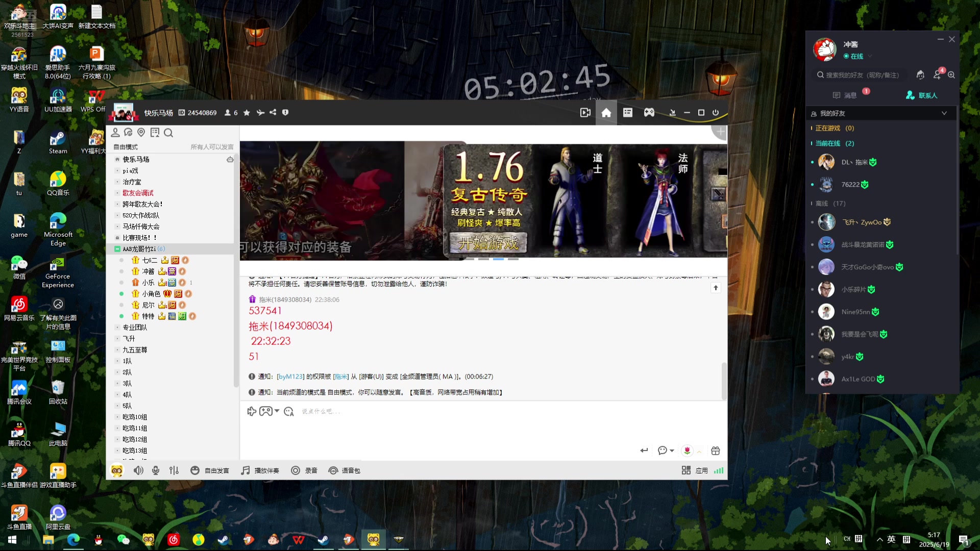Viewport: 980px width, 551px height.
Task: Click the home icon in YY channel title bar
Action: point(606,113)
